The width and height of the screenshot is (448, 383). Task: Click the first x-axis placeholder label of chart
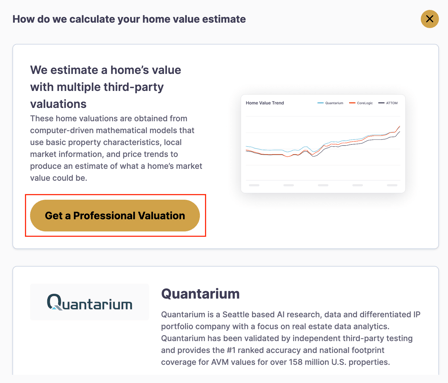(x=254, y=185)
